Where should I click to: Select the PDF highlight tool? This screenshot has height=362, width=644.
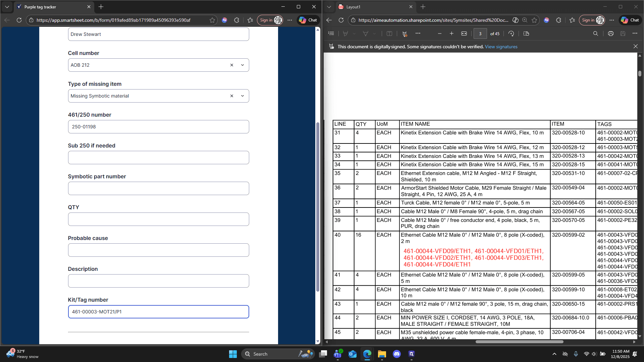coord(345,34)
